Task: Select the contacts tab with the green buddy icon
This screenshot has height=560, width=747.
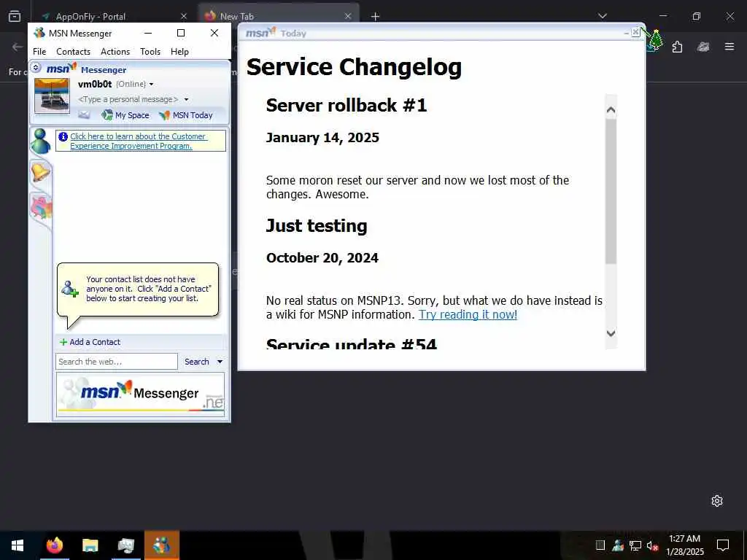Action: 41,141
